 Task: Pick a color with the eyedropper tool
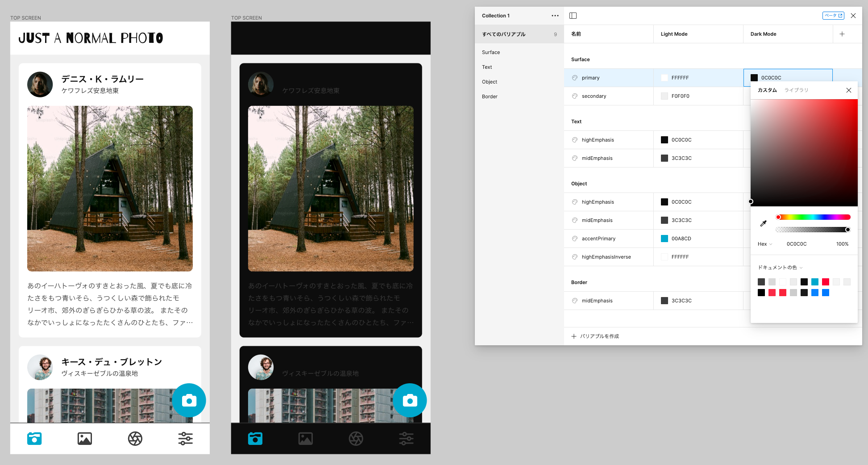point(763,223)
